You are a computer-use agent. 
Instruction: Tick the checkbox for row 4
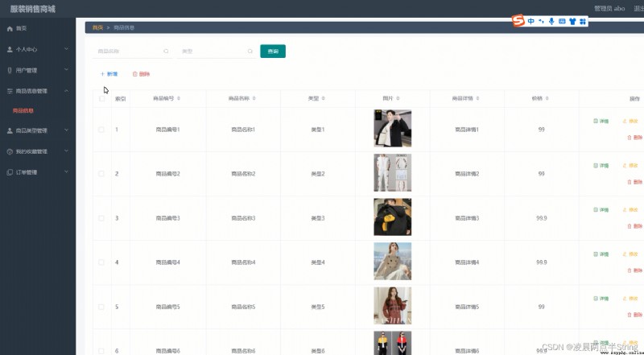point(101,262)
